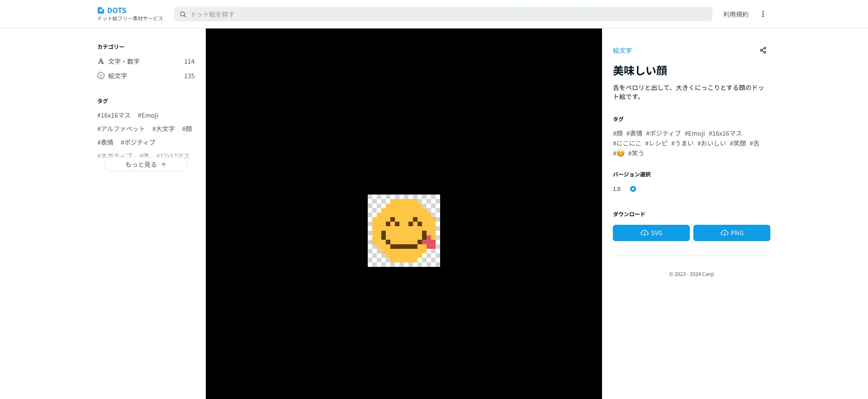868x399 pixels.
Task: Select sidebar tag #ポジティブ
Action: pos(138,142)
